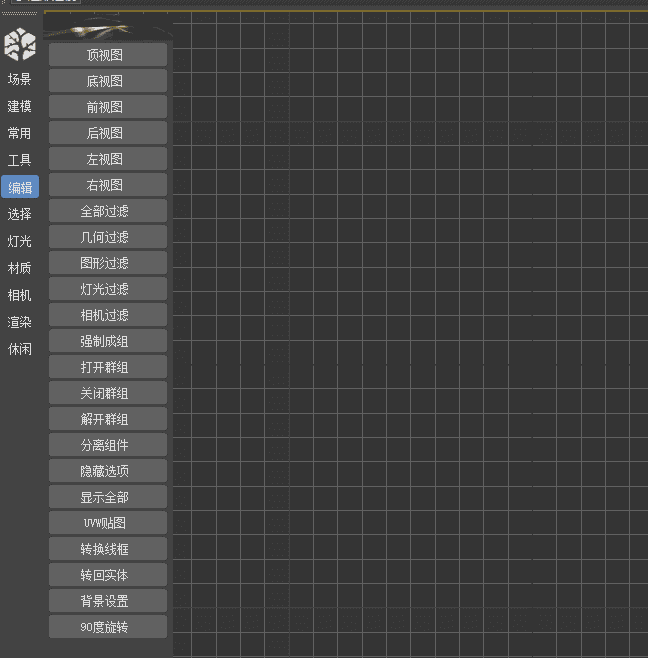Click the 90度旋转 button
This screenshot has height=658, width=648.
(x=107, y=627)
